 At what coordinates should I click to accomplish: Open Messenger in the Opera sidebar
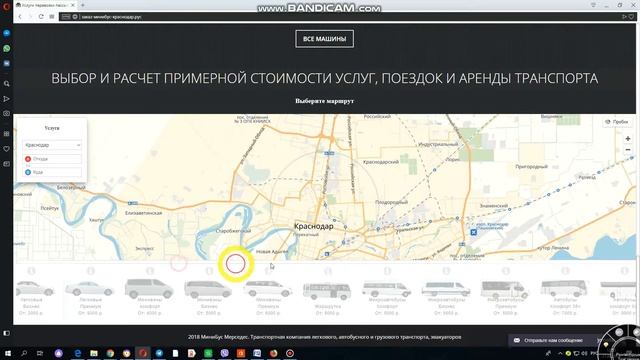pos(7,33)
